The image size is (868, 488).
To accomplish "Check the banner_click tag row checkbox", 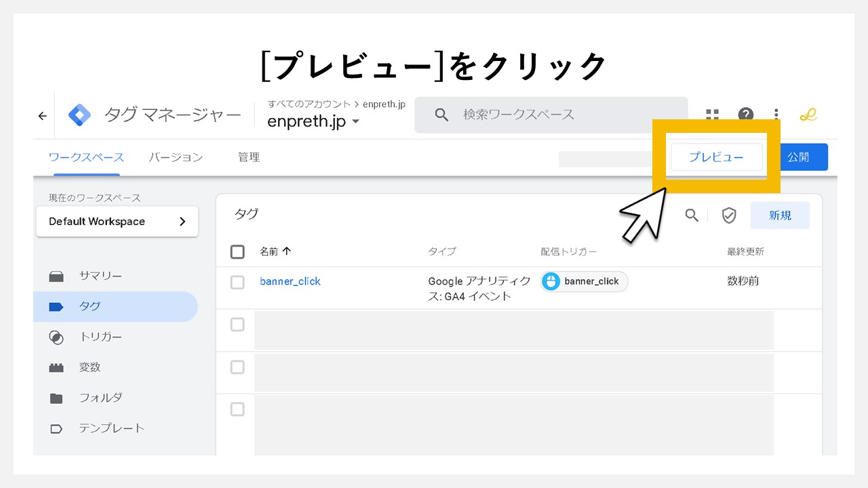I will click(x=237, y=282).
